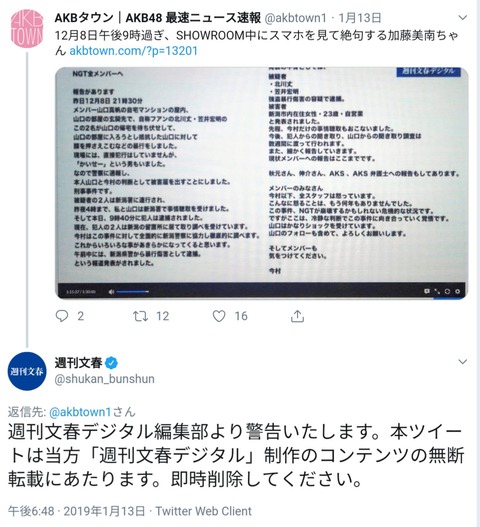480x527 pixels.
Task: Click the 午後6:48 2019年1月13日 timestamp
Action: (77, 511)
